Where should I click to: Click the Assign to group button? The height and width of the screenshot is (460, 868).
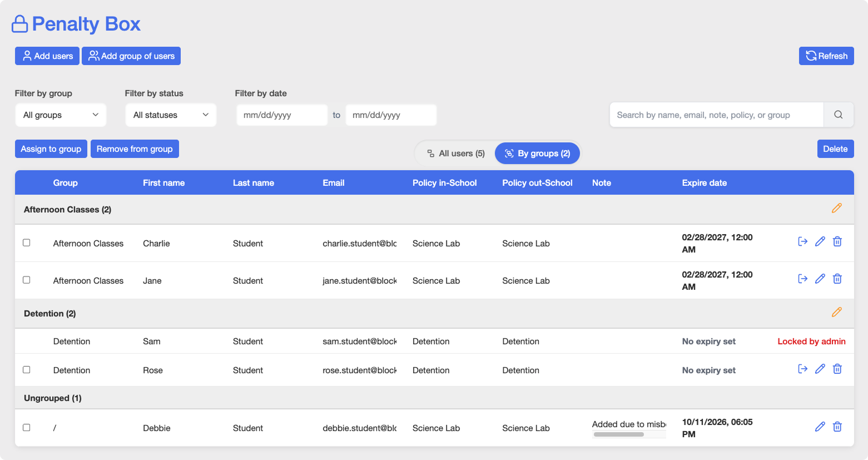[x=51, y=149]
